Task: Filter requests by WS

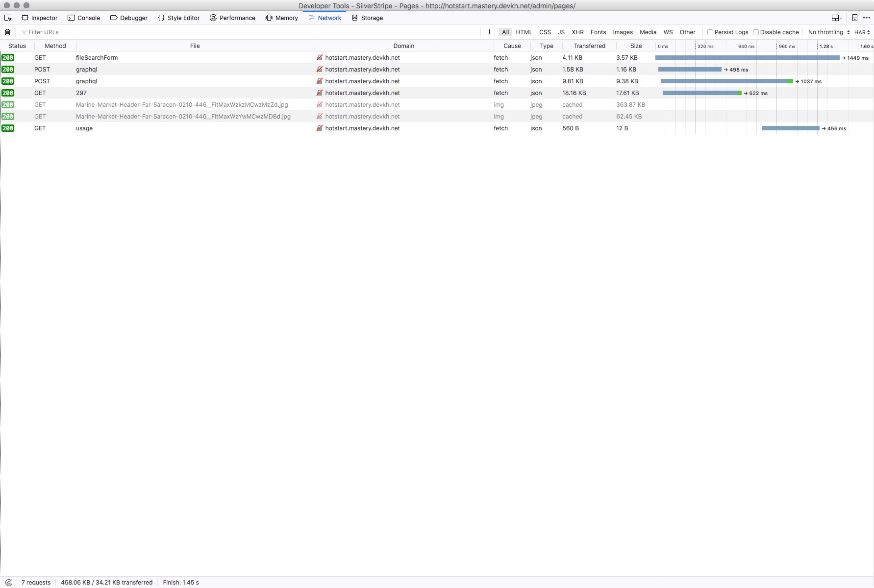Action: pos(668,32)
